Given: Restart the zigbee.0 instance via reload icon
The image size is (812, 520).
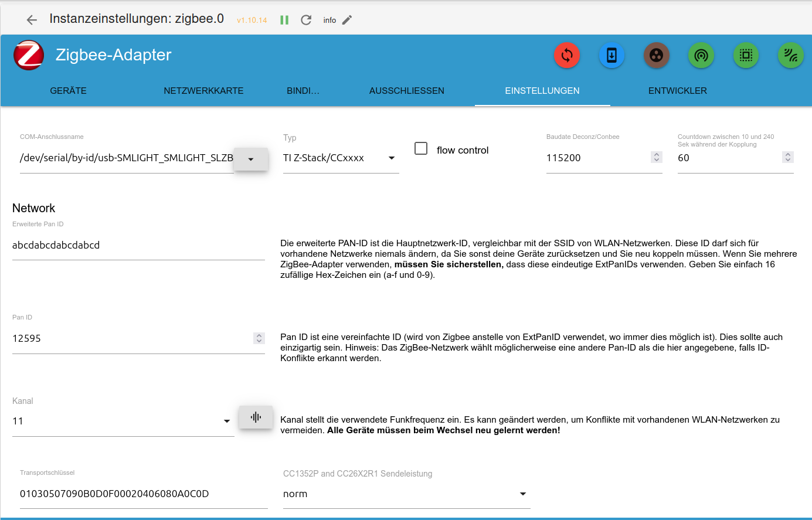Looking at the screenshot, I should pos(306,20).
